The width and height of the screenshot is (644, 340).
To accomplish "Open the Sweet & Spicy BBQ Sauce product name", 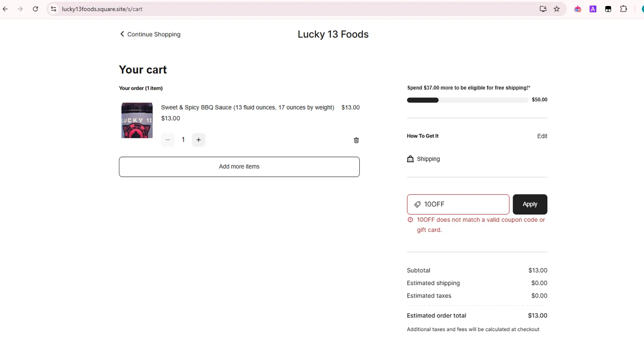I will point(247,107).
